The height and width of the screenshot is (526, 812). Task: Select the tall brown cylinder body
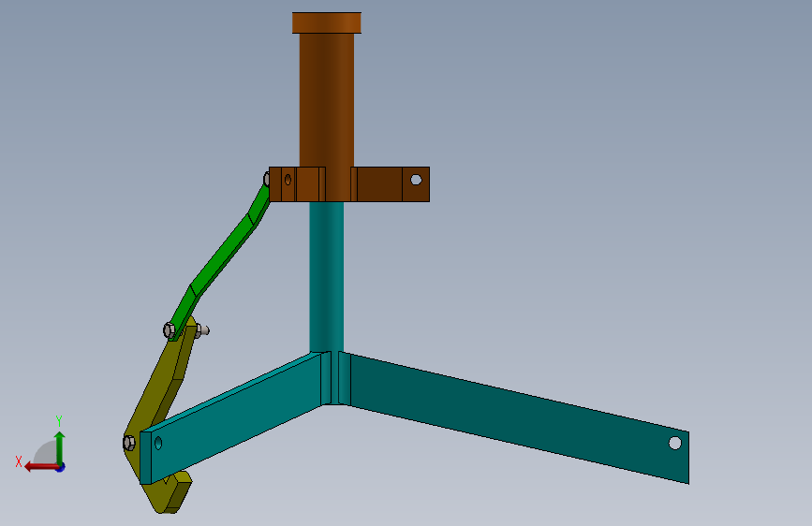327,100
